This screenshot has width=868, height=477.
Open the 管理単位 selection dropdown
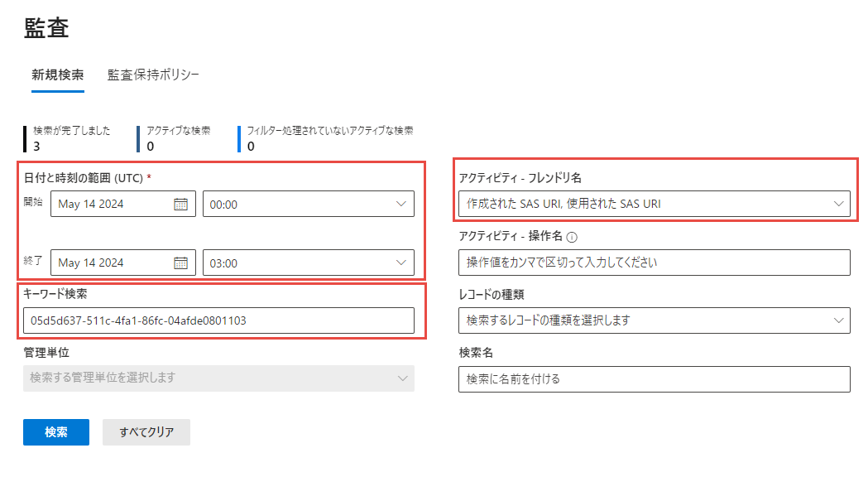pyautogui.click(x=400, y=378)
